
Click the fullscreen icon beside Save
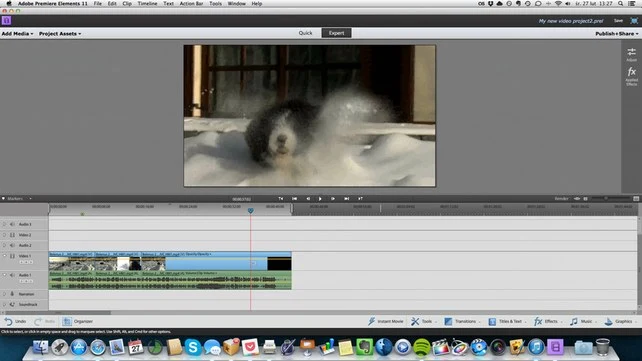(x=634, y=20)
